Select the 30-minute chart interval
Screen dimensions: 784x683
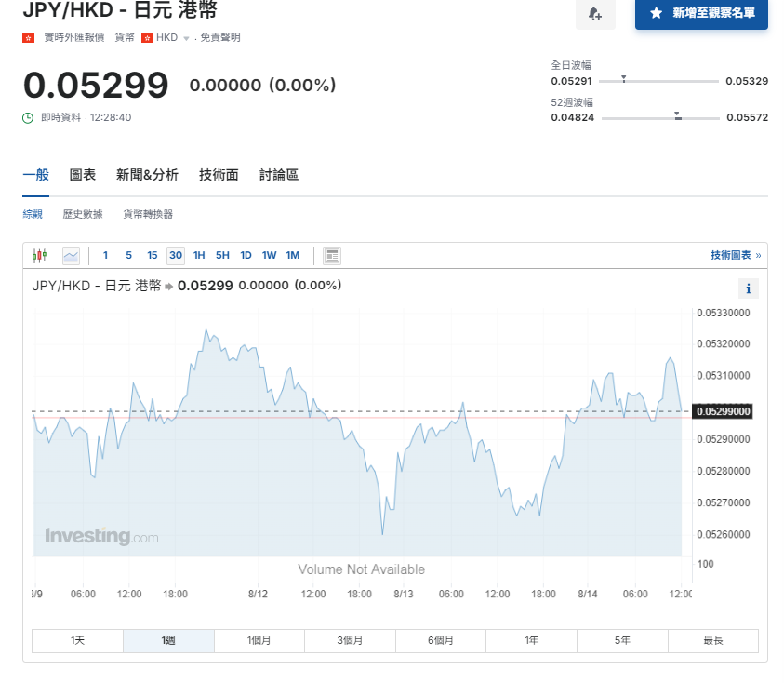point(175,255)
